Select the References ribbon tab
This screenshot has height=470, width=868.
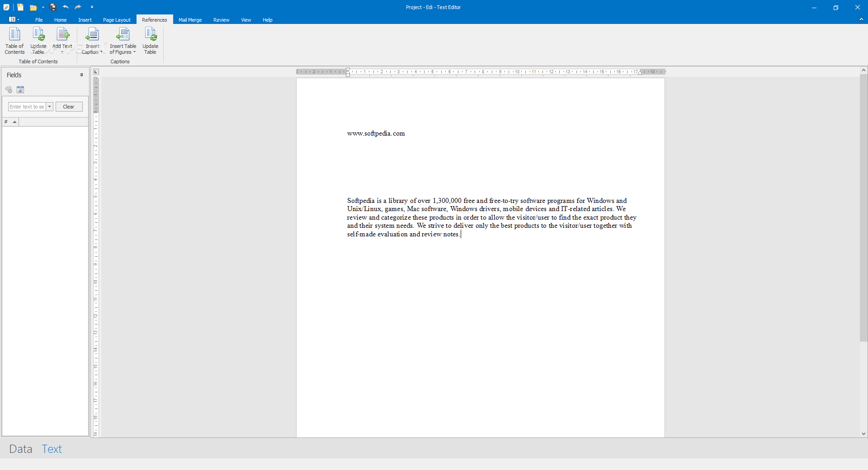[155, 20]
